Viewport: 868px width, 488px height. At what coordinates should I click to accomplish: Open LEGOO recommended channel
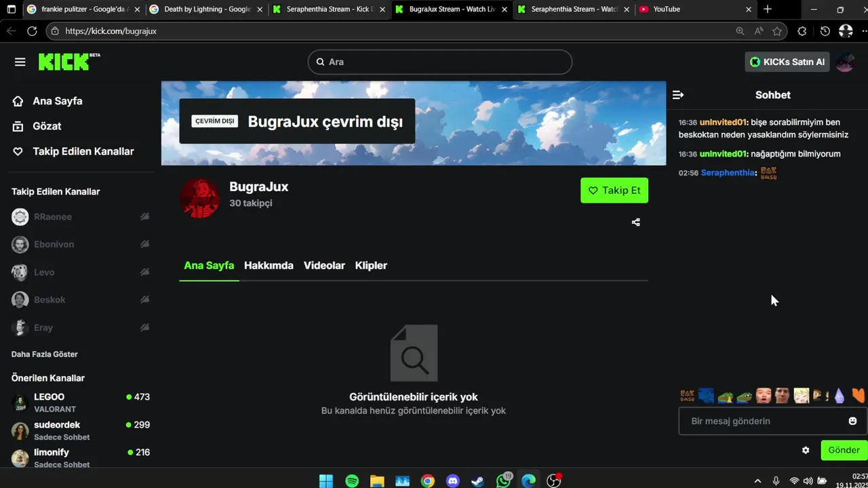tap(81, 403)
